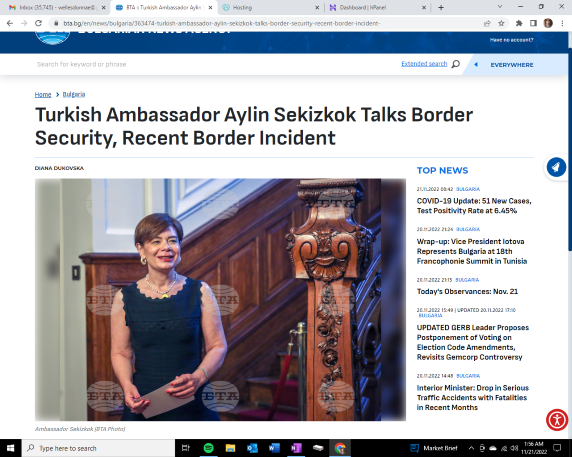Open the accessibility widget icon

557,420
